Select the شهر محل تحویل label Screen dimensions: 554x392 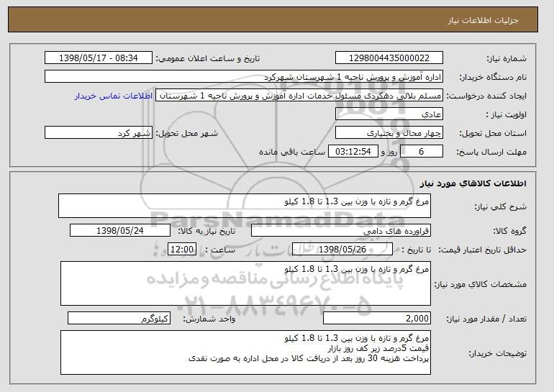187,133
